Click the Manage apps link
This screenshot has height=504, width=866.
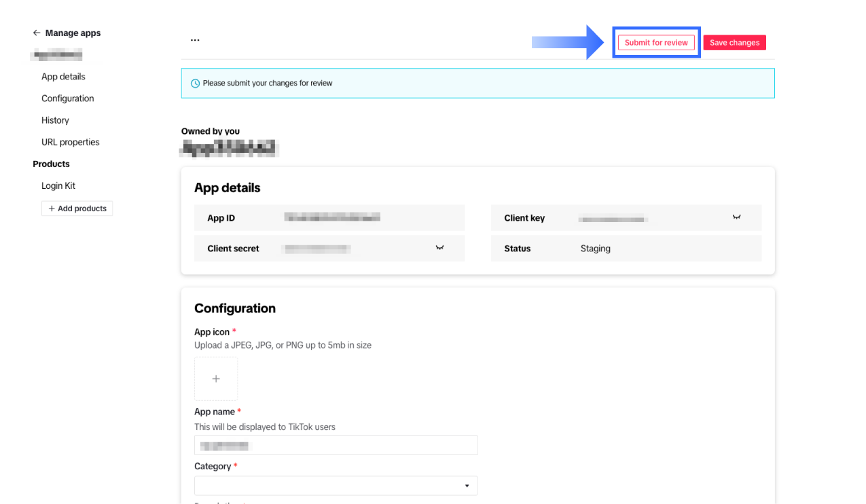pos(73,33)
